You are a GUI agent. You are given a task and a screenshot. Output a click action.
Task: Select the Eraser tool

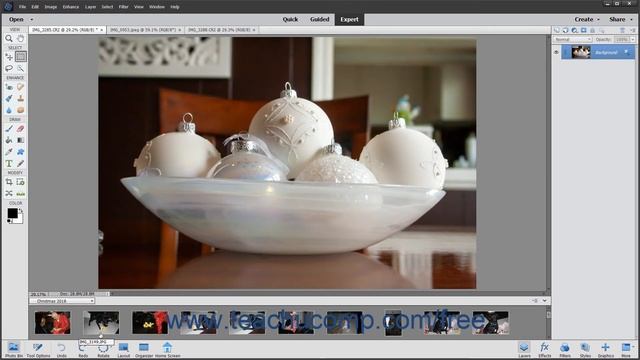click(x=20, y=129)
